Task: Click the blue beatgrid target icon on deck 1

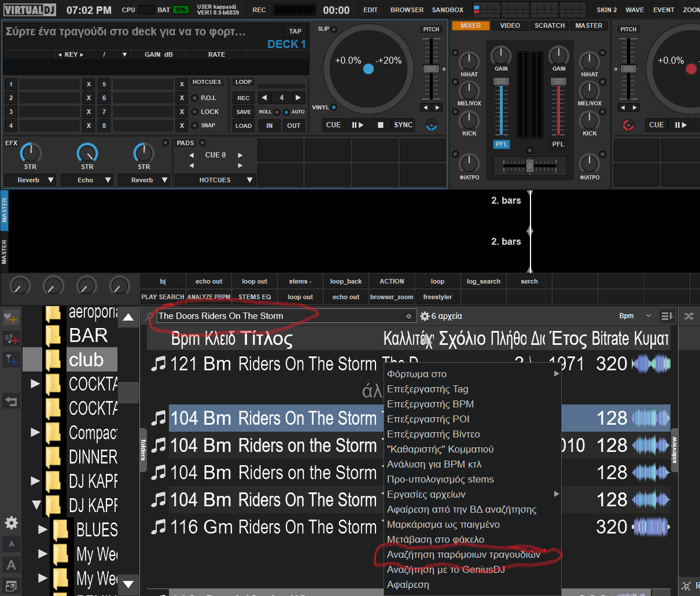Action: (432, 125)
